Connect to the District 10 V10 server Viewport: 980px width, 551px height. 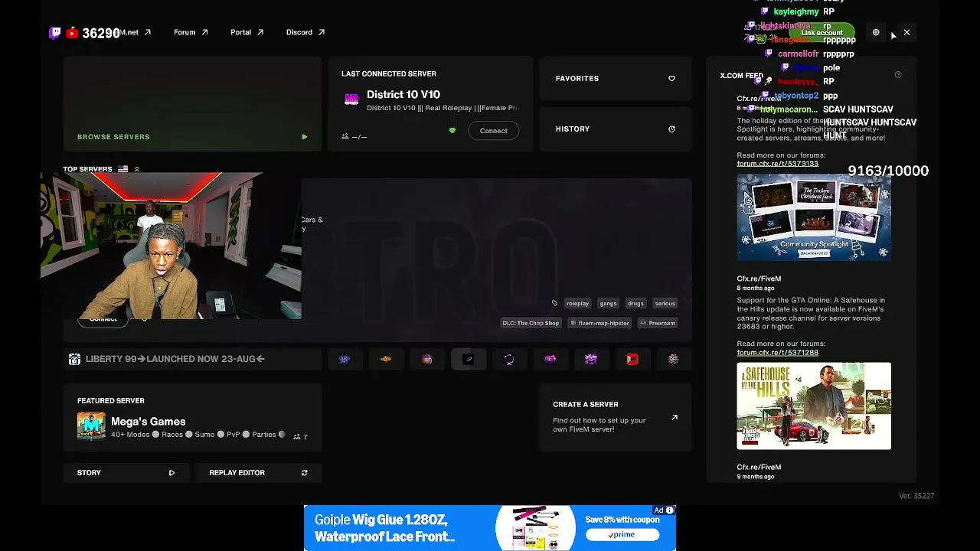point(493,131)
